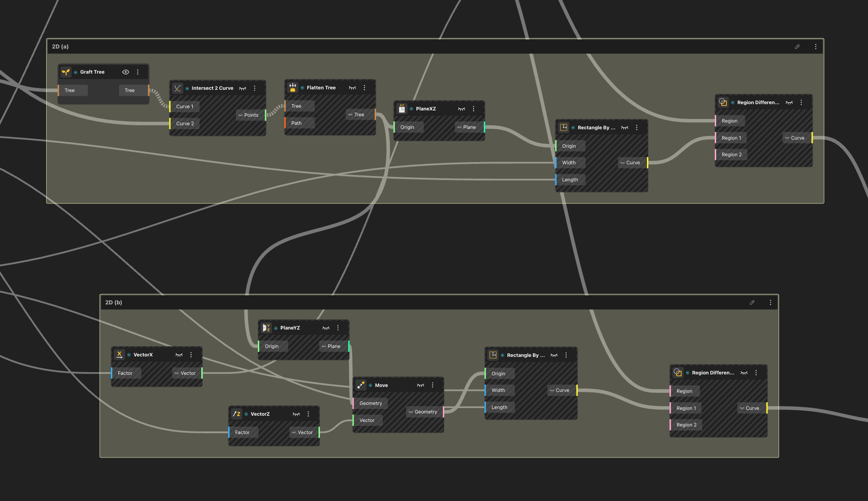Click the VectorZ node icon
Image resolution: width=868 pixels, height=501 pixels.
coord(236,414)
